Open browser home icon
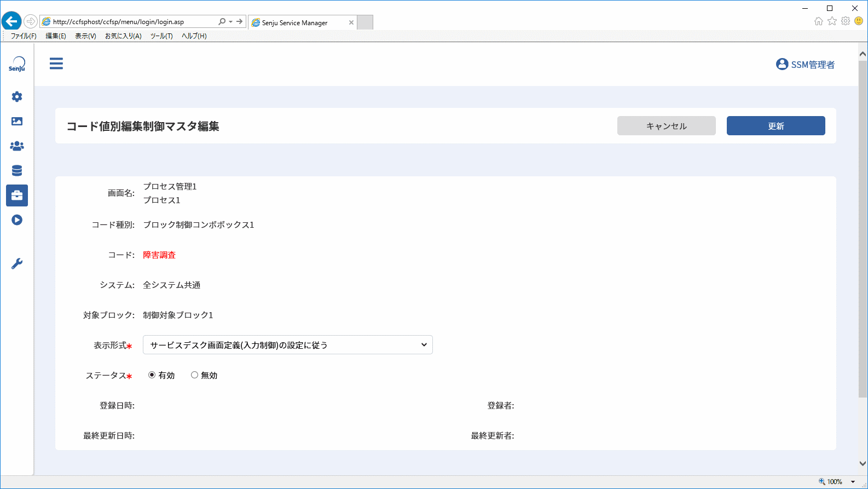The image size is (868, 489). click(x=819, y=21)
